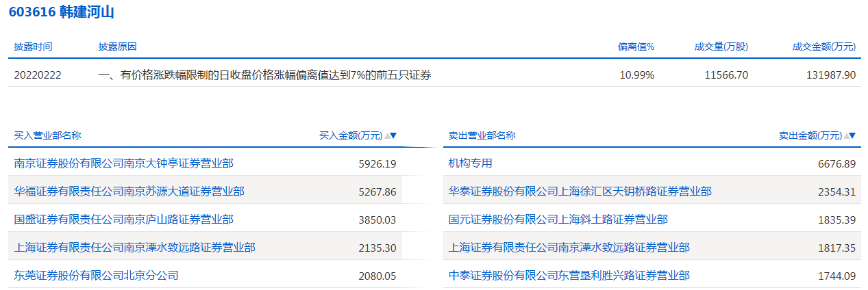Click 成交量(万股) header
The width and height of the screenshot is (868, 290).
(x=721, y=47)
